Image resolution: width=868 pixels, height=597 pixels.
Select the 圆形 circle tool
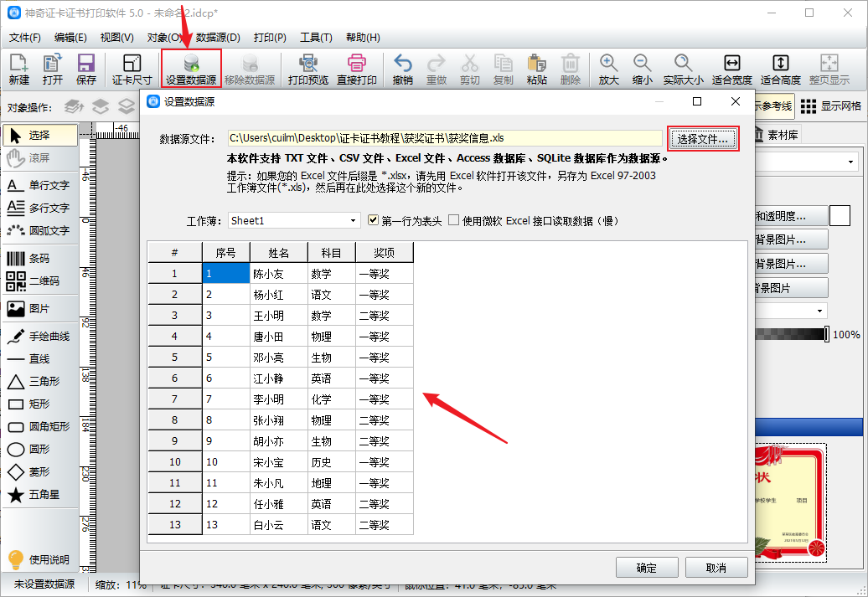pos(40,450)
